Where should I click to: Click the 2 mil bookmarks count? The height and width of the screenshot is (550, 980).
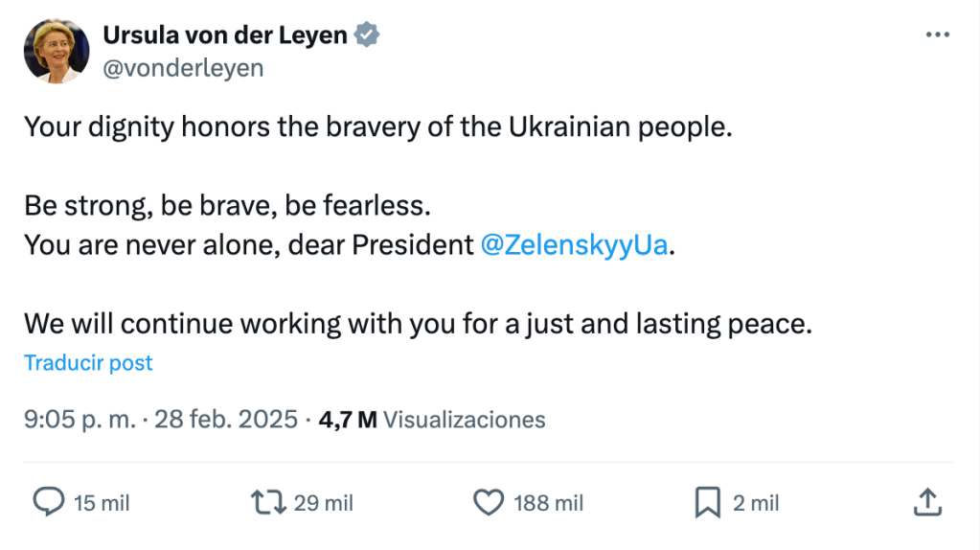[756, 503]
